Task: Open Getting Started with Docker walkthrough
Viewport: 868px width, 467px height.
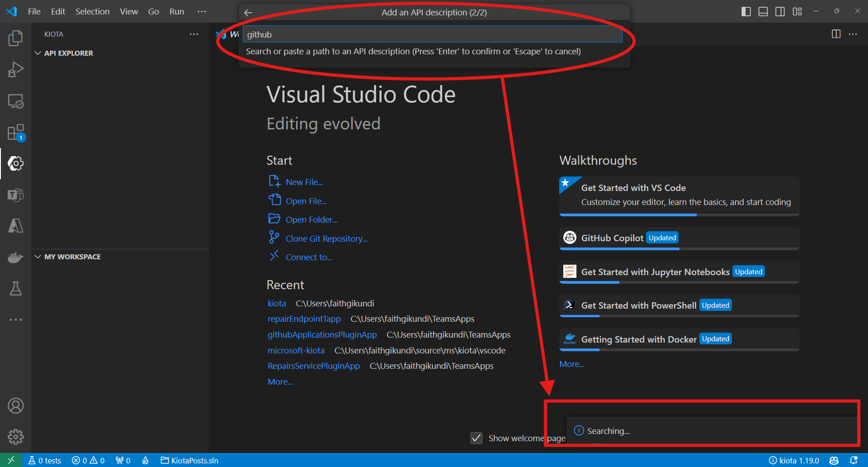Action: (x=679, y=339)
